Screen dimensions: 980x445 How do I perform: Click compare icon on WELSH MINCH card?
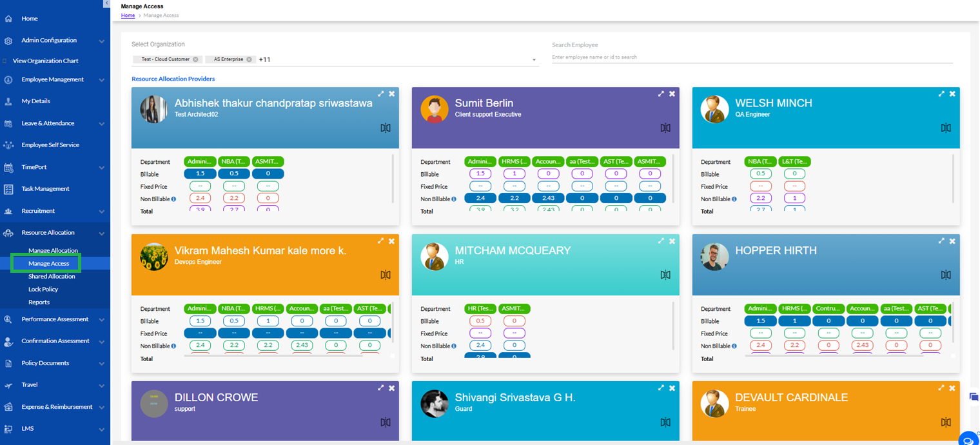click(x=945, y=128)
